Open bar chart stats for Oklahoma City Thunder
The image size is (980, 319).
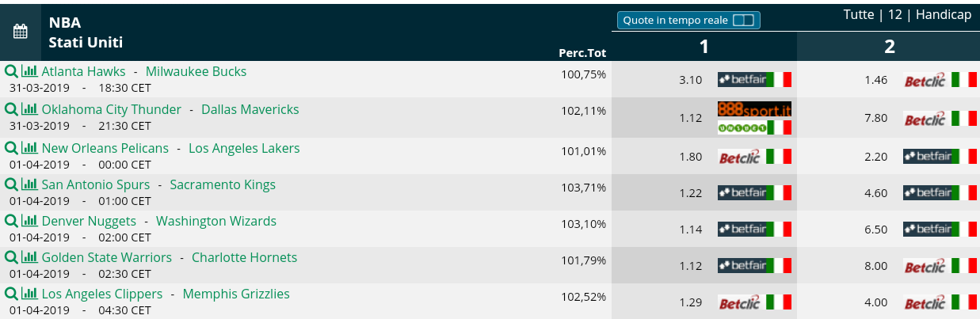[x=29, y=109]
